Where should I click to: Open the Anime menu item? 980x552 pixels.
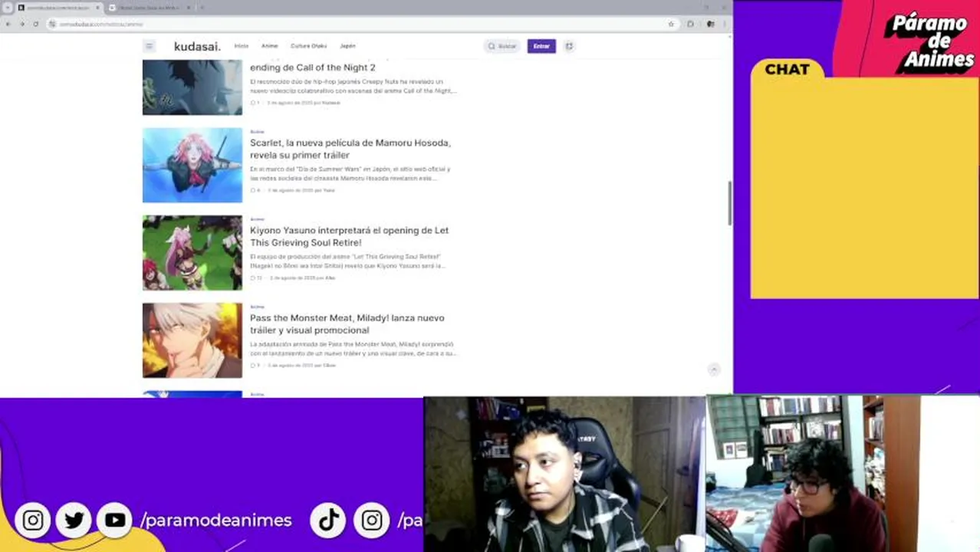(x=269, y=46)
